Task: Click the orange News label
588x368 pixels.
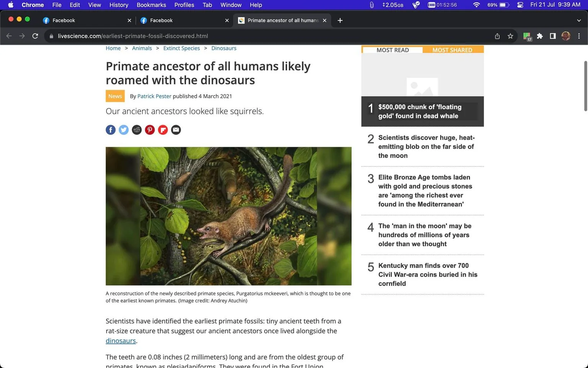Action: [x=115, y=96]
